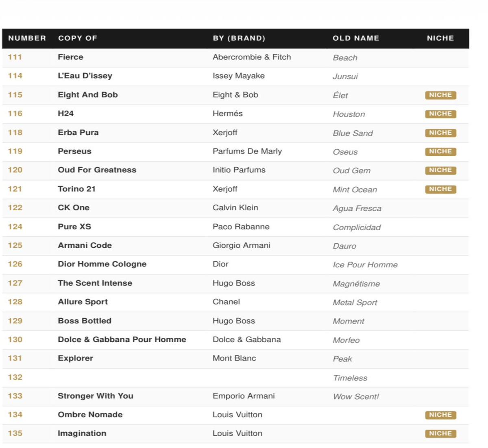Click the NICHE column header

coord(440,38)
